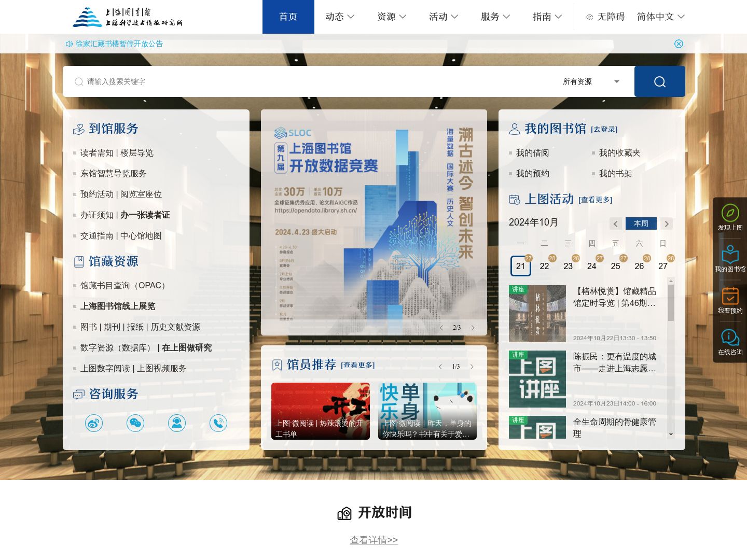Click the 到馆服务 heading icon
Image resolution: width=747 pixels, height=560 pixels.
coord(79,129)
